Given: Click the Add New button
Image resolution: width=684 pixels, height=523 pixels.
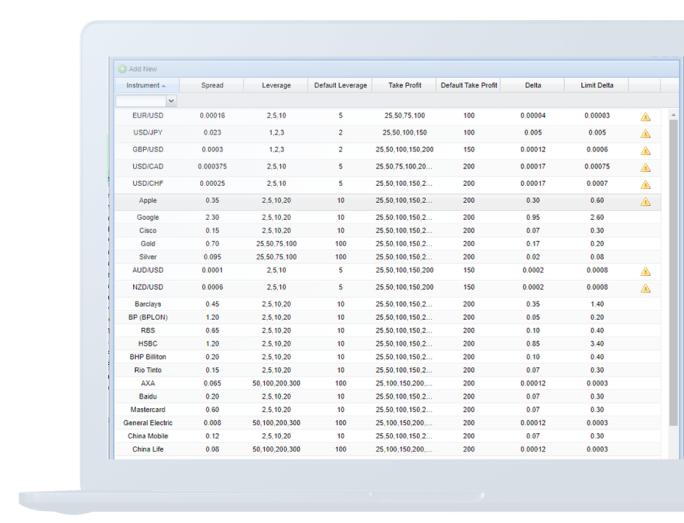Looking at the screenshot, I should coord(138,69).
